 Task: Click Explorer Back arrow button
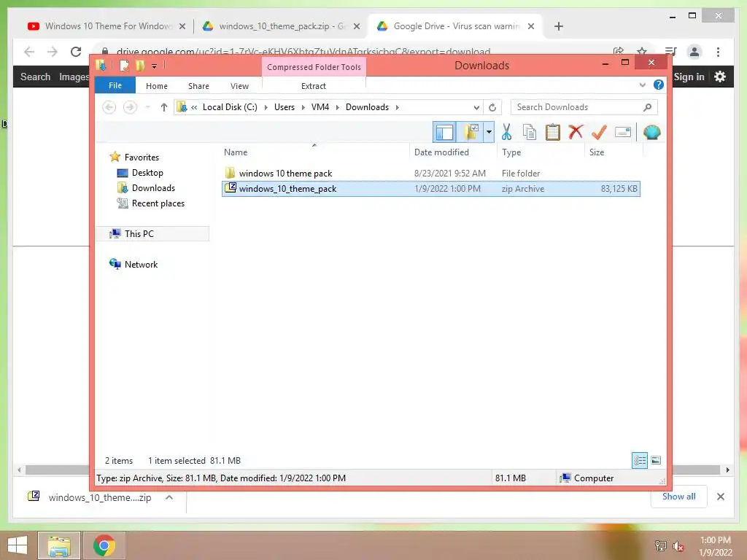click(x=109, y=107)
